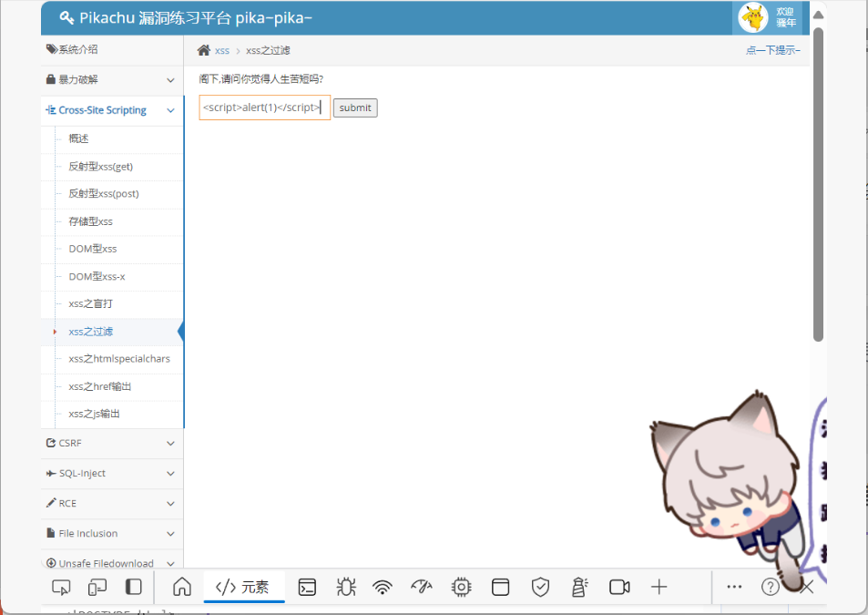Open the DevTools Welcome home icon
This screenshot has height=615, width=868.
click(181, 587)
